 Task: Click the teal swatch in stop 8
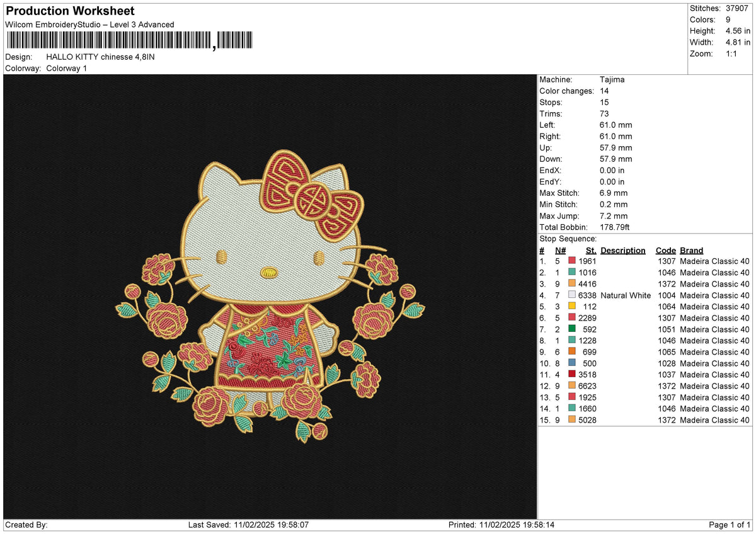click(572, 341)
